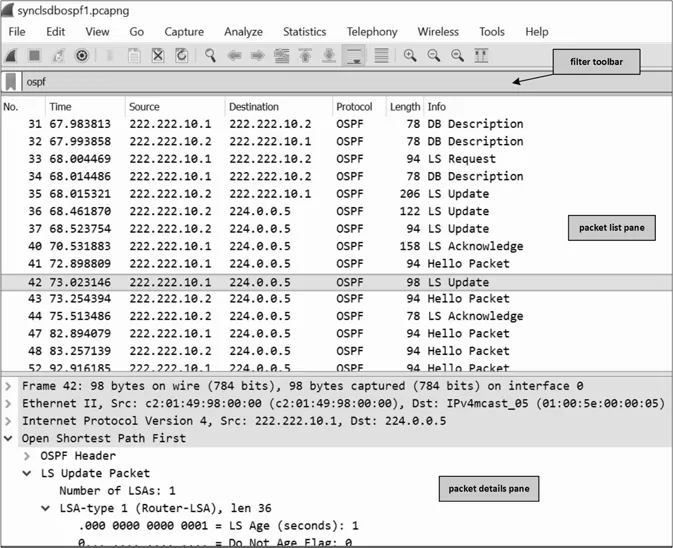673x548 pixels.
Task: Open the Analyze menu
Action: click(x=243, y=32)
